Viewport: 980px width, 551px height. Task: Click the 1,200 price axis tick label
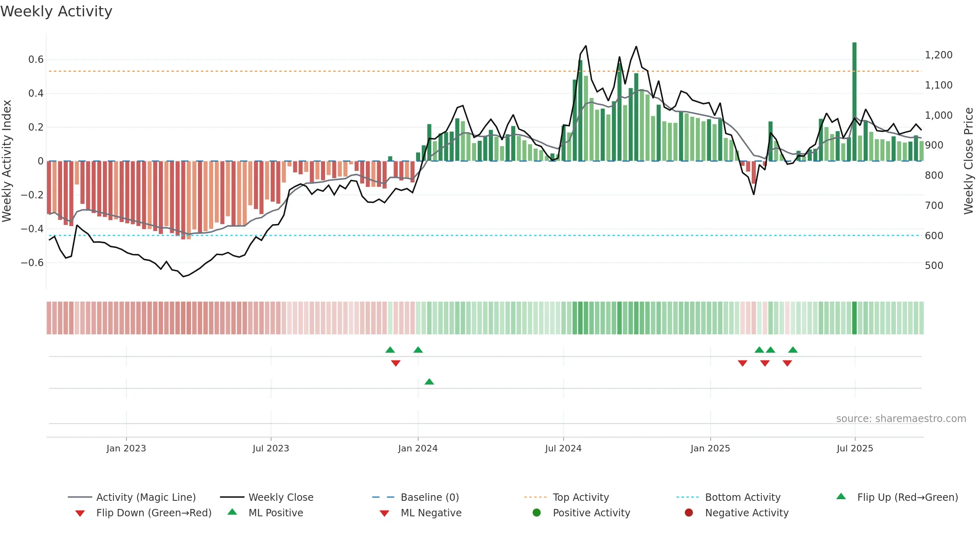point(938,55)
